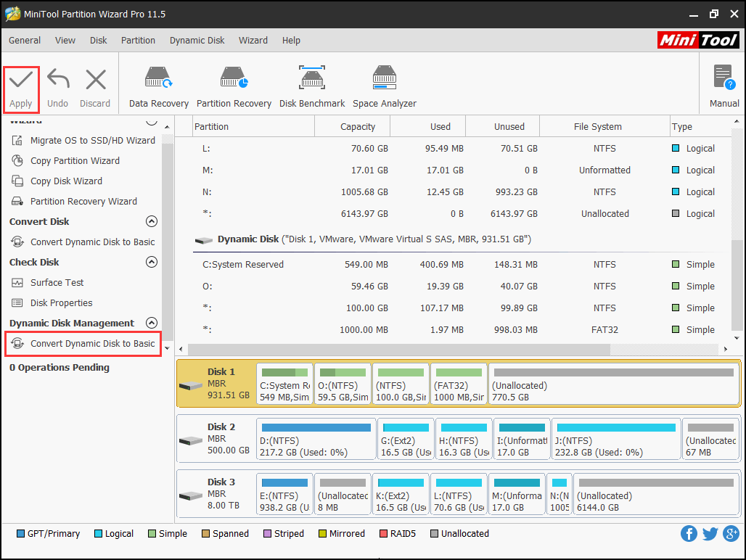
Task: Sort by Partition column header
Action: [x=253, y=126]
